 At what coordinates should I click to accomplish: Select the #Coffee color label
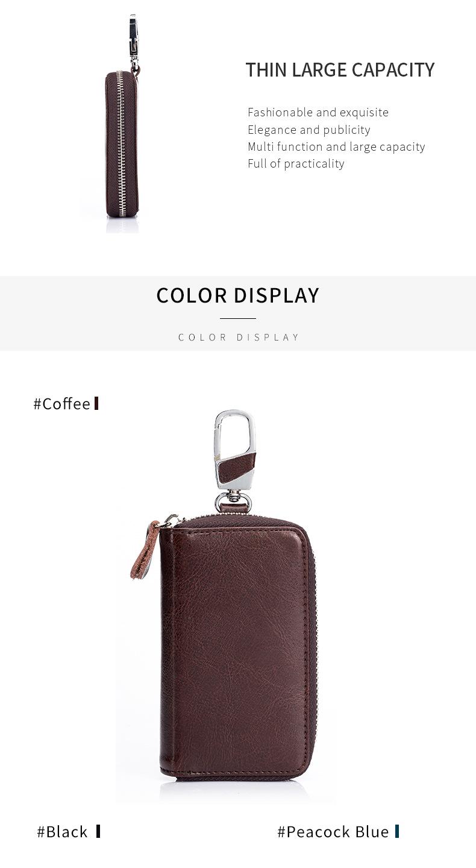click(62, 403)
